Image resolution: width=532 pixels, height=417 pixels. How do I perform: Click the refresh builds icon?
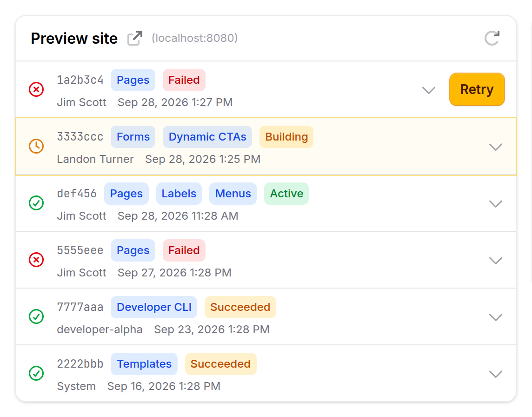tap(492, 38)
